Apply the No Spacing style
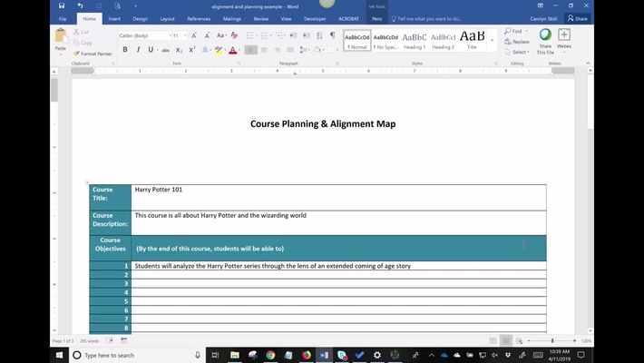Screen dimensions: 644x363 coord(385,40)
